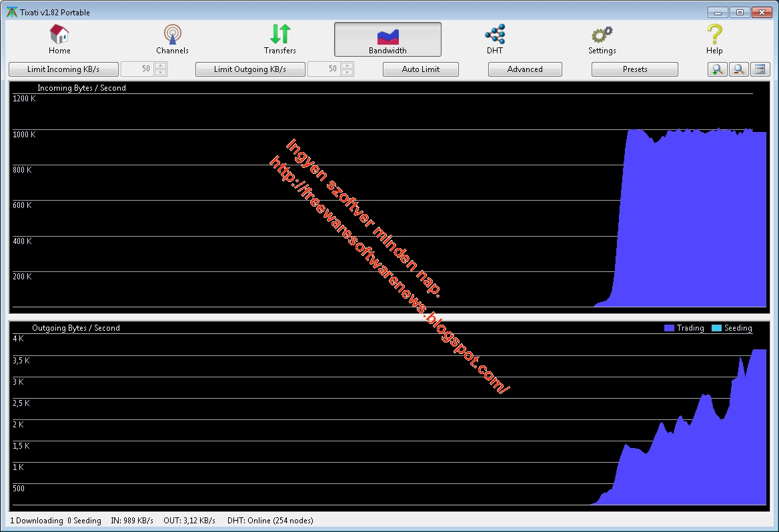Click the 1200 K axis label
The height and width of the screenshot is (532, 779).
point(24,99)
